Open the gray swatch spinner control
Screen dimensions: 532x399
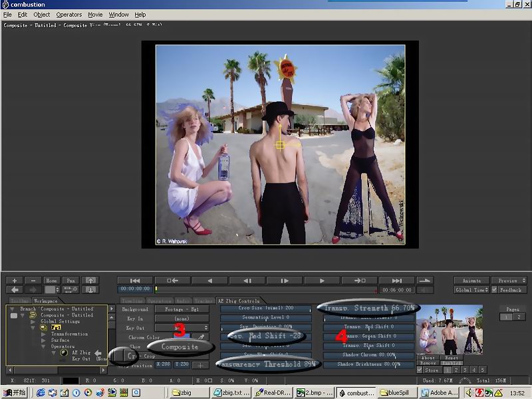pyautogui.click(x=52, y=290)
